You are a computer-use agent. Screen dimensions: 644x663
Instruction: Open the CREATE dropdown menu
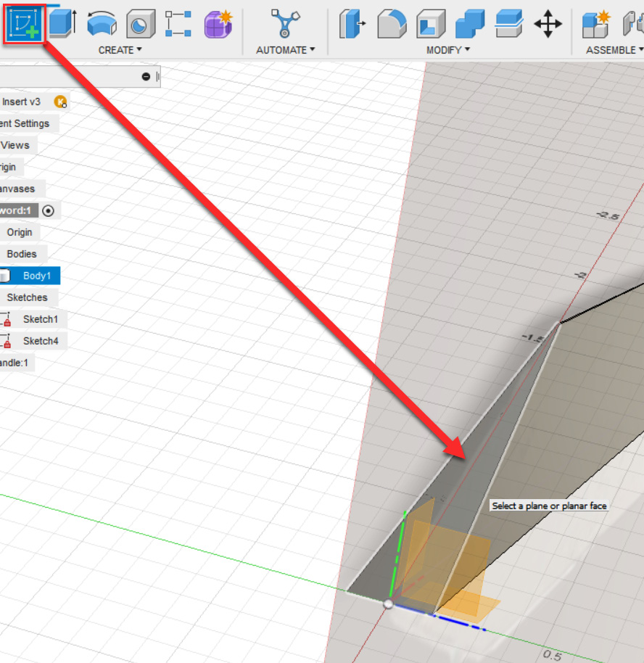coord(120,49)
